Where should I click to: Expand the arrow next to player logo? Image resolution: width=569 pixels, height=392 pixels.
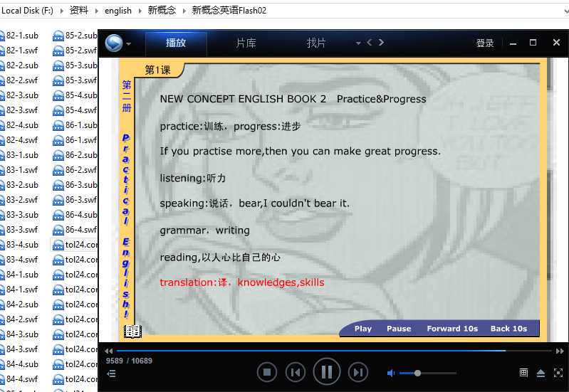[128, 44]
